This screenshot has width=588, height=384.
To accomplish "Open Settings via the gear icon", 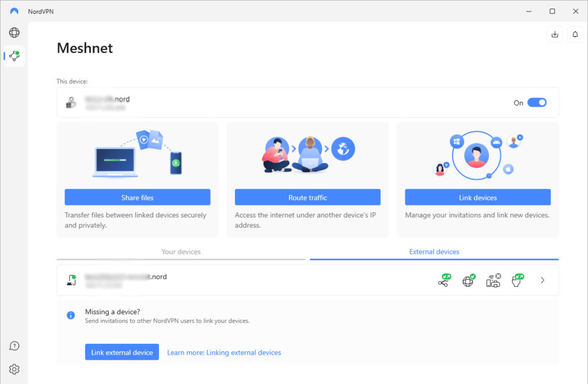I will click(14, 369).
